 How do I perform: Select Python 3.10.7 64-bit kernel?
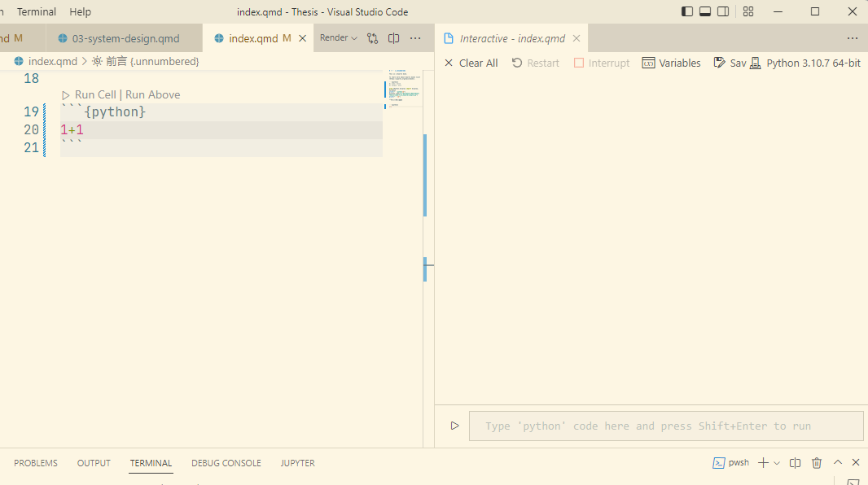pyautogui.click(x=805, y=63)
